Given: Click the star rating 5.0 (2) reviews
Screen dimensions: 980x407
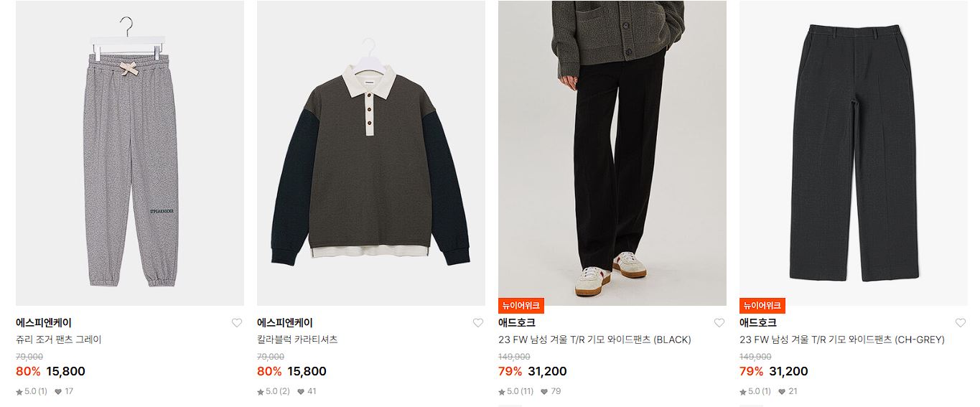Looking at the screenshot, I should pyautogui.click(x=274, y=391).
